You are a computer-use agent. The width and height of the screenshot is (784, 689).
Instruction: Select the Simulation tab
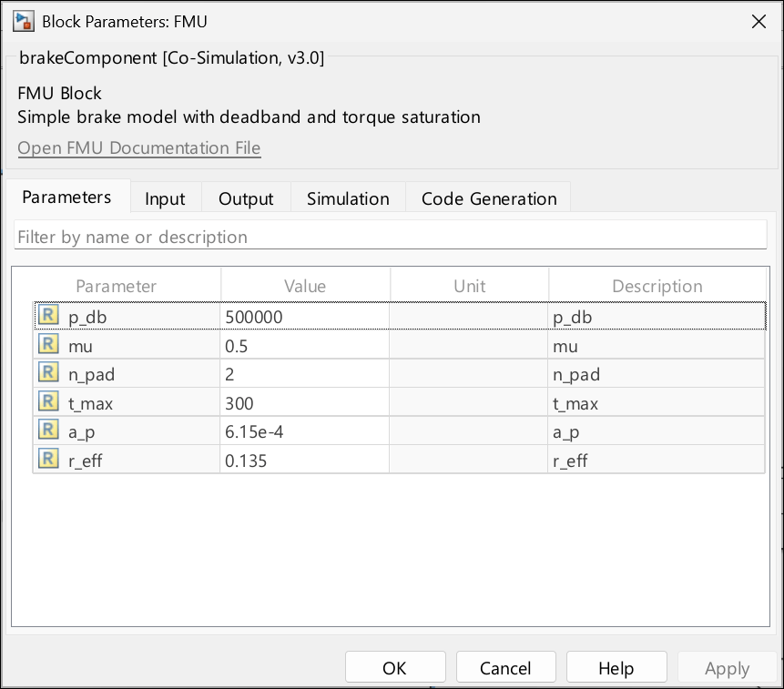[348, 198]
